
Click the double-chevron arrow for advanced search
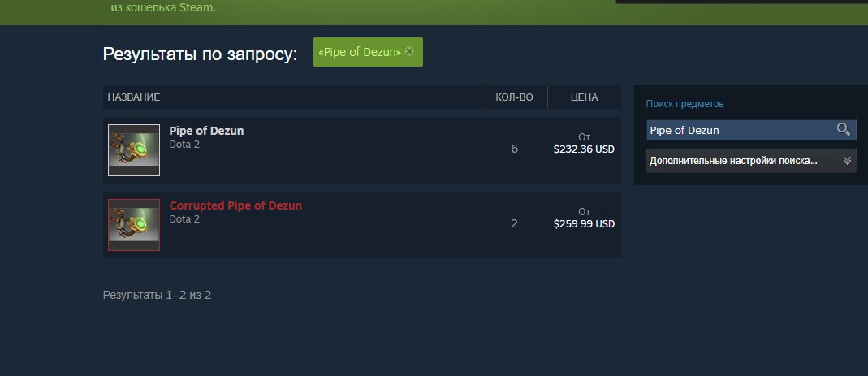pyautogui.click(x=848, y=161)
